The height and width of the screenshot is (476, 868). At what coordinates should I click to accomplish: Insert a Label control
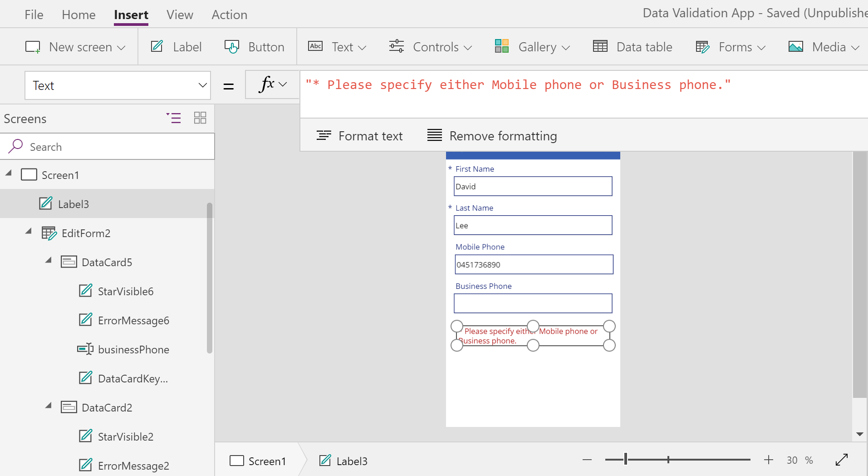click(x=176, y=47)
